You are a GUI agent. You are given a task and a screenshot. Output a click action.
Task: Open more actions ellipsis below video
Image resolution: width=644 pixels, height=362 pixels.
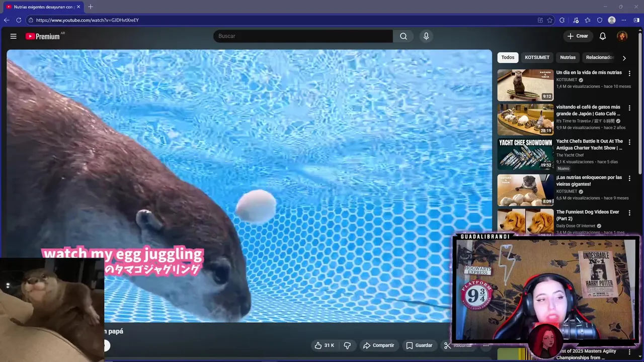tap(486, 345)
